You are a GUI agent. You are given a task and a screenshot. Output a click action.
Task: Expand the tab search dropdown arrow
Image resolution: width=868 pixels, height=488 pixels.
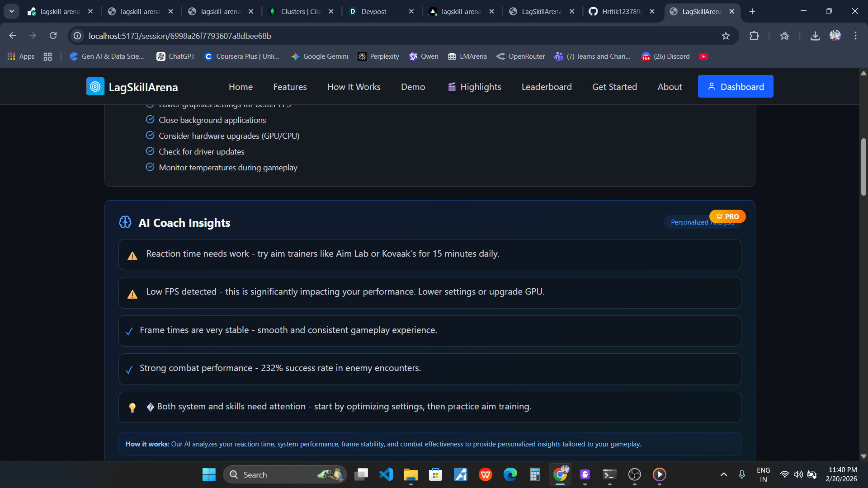point(12,11)
